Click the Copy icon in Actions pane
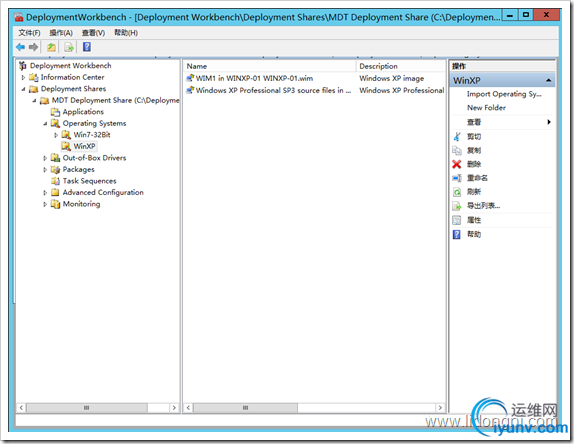Viewport: 574px width, 444px height. [x=457, y=150]
